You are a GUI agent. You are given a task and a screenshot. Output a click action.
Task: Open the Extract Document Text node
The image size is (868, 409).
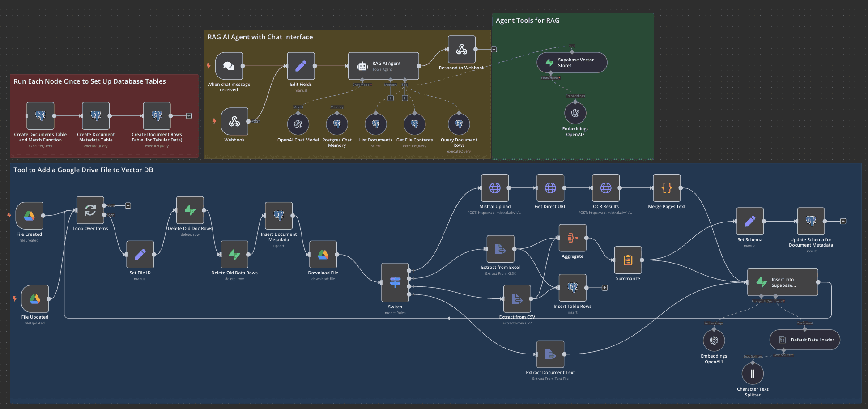point(550,354)
